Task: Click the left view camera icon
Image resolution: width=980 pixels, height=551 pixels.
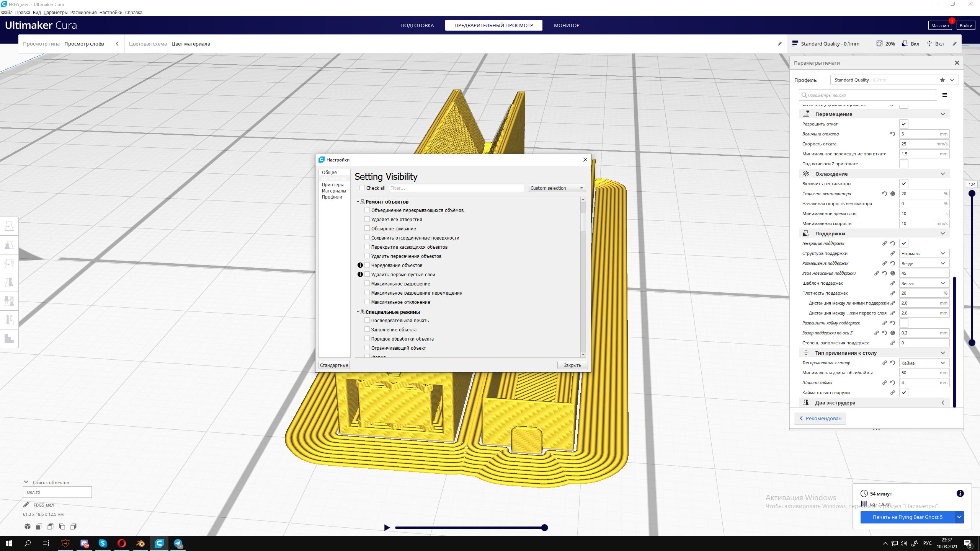Action: click(62, 527)
